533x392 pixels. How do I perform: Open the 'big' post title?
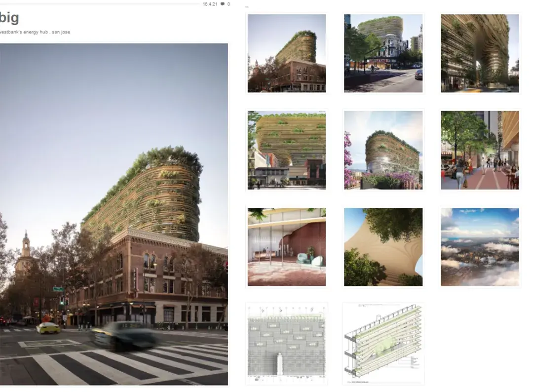click(x=9, y=18)
